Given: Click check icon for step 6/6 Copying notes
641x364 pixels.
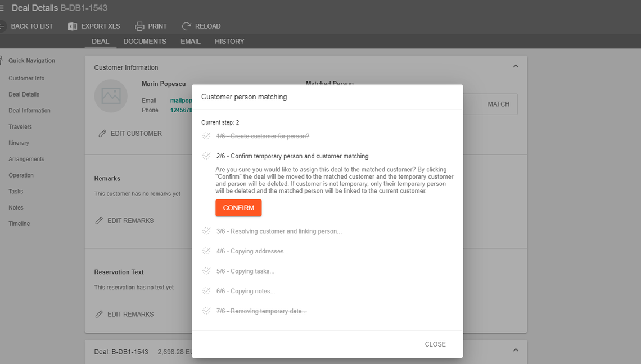Looking at the screenshot, I should pos(206,292).
